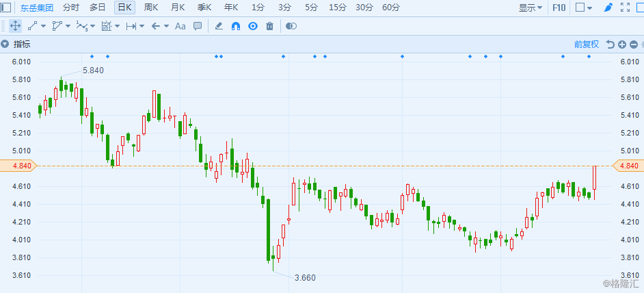Select the move/crosshair cursor tool

[15, 26]
